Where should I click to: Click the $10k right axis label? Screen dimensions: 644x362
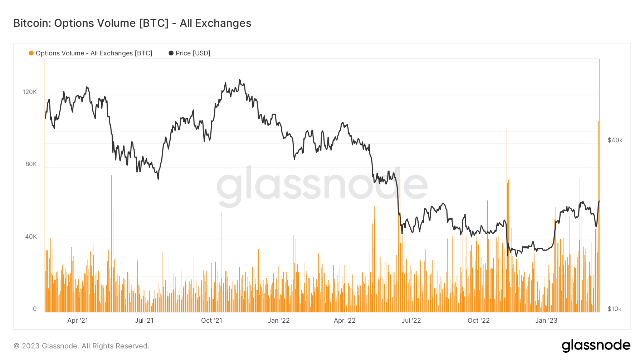tap(614, 309)
